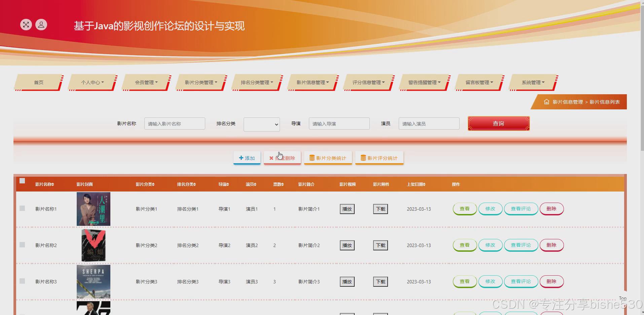Expand the 个人中心 menu
644x315 pixels.
click(93, 82)
